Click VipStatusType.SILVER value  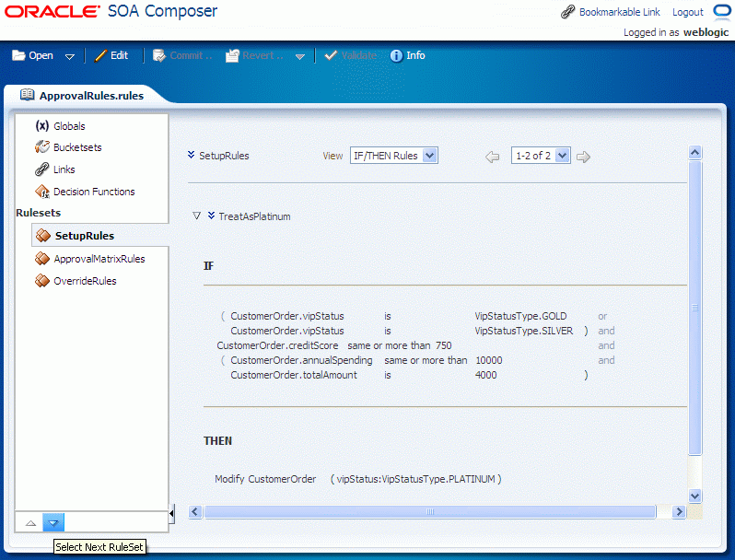(x=523, y=331)
